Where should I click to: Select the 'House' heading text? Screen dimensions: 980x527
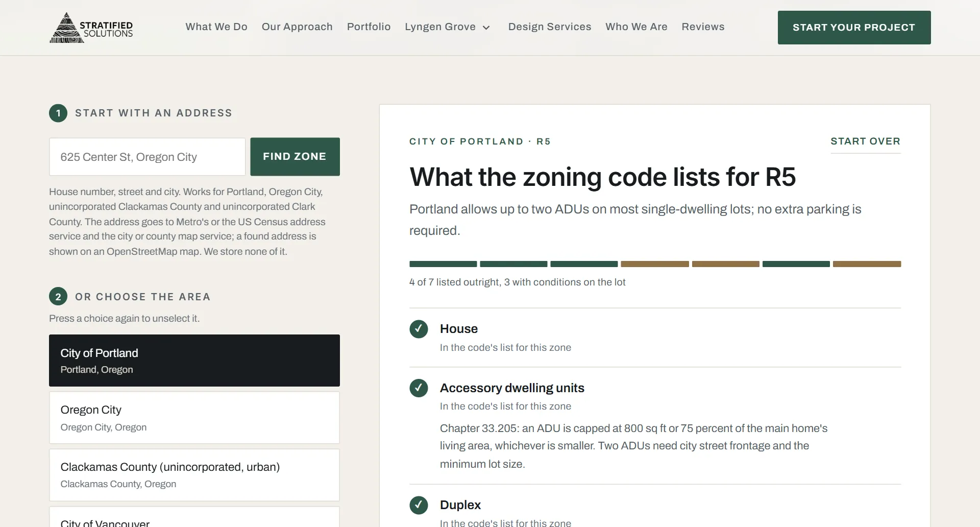click(x=459, y=329)
